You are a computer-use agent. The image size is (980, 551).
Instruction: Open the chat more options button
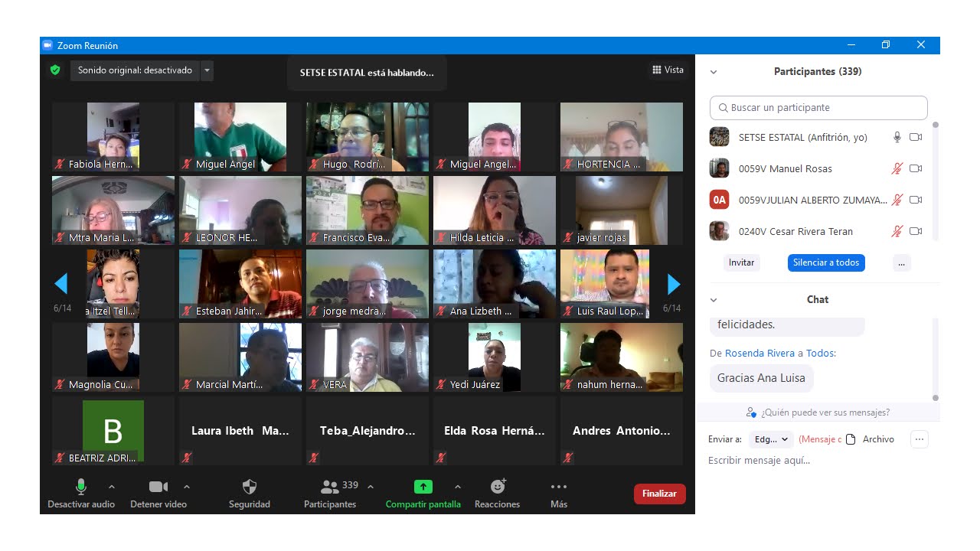point(920,439)
